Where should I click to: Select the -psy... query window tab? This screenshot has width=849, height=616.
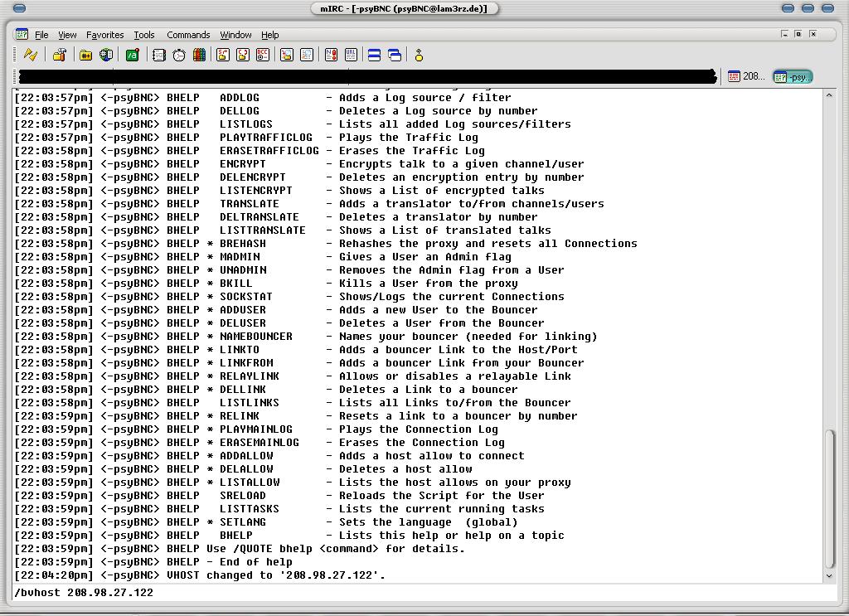793,77
